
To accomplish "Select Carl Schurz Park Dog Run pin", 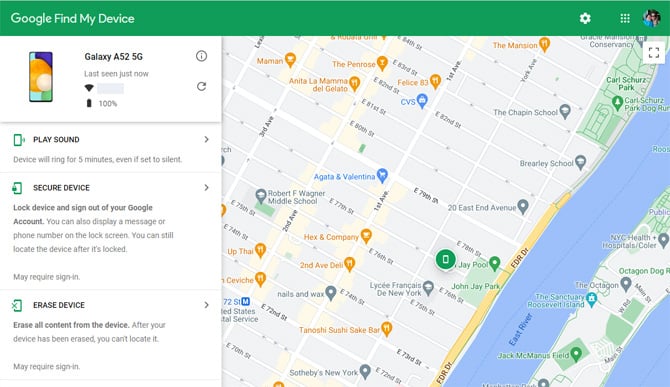I will pos(617,103).
